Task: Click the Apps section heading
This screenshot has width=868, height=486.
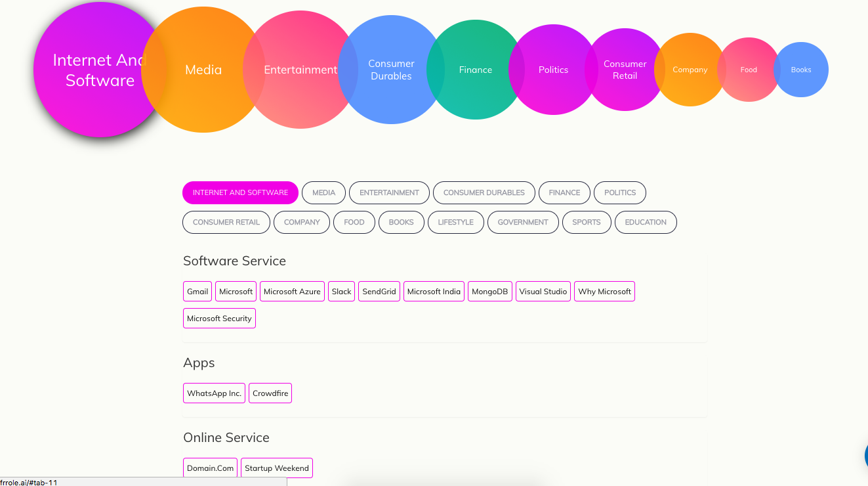Action: [x=199, y=363]
